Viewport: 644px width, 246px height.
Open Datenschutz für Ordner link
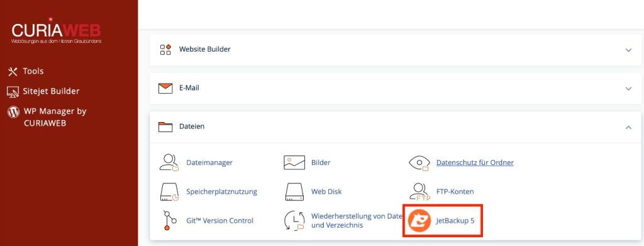click(475, 162)
